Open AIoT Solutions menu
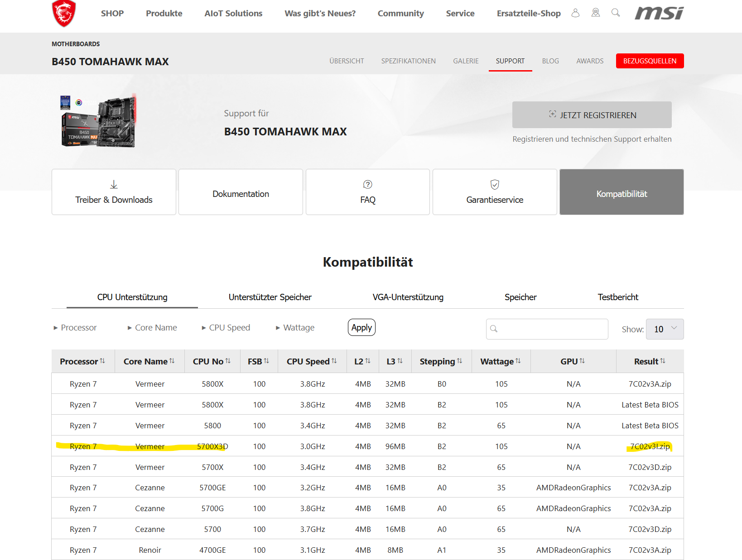The height and width of the screenshot is (560, 742). (x=233, y=14)
